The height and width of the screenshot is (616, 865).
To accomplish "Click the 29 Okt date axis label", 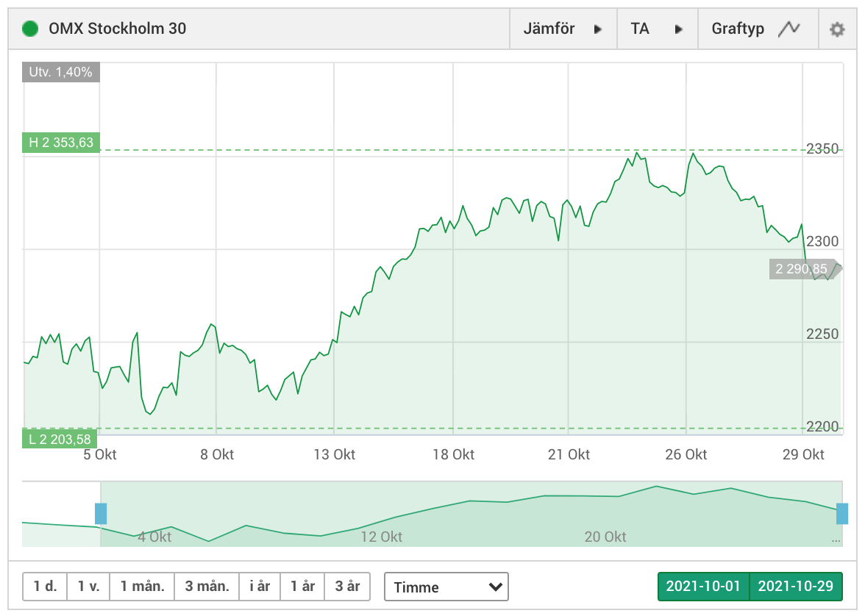I will pos(803,455).
